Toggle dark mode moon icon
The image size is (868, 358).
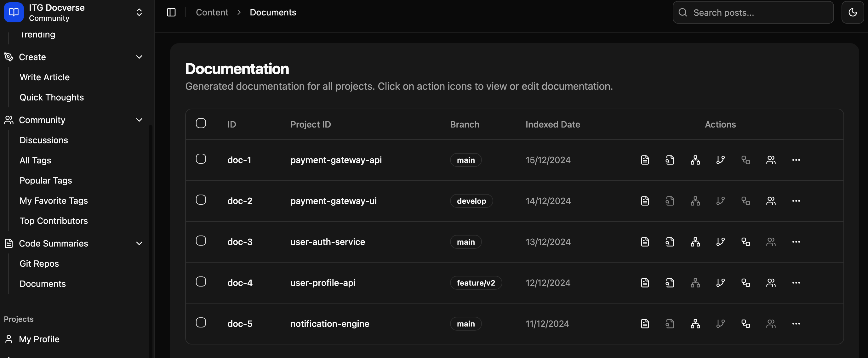pyautogui.click(x=853, y=13)
